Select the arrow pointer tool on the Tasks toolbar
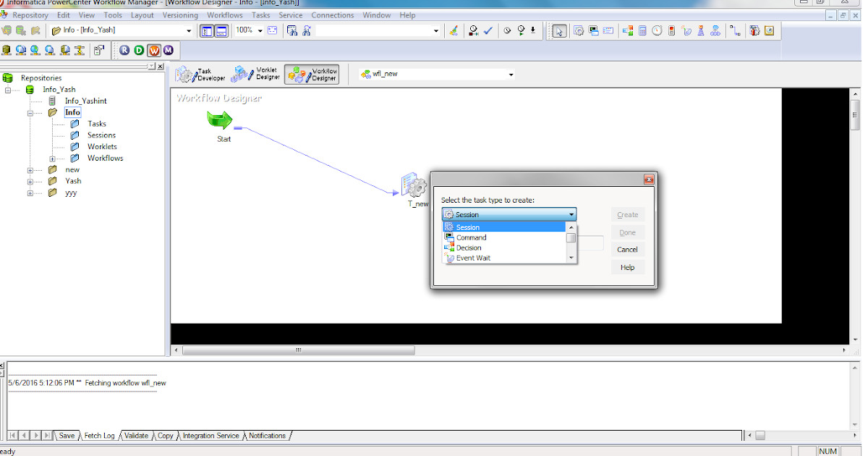 (559, 30)
